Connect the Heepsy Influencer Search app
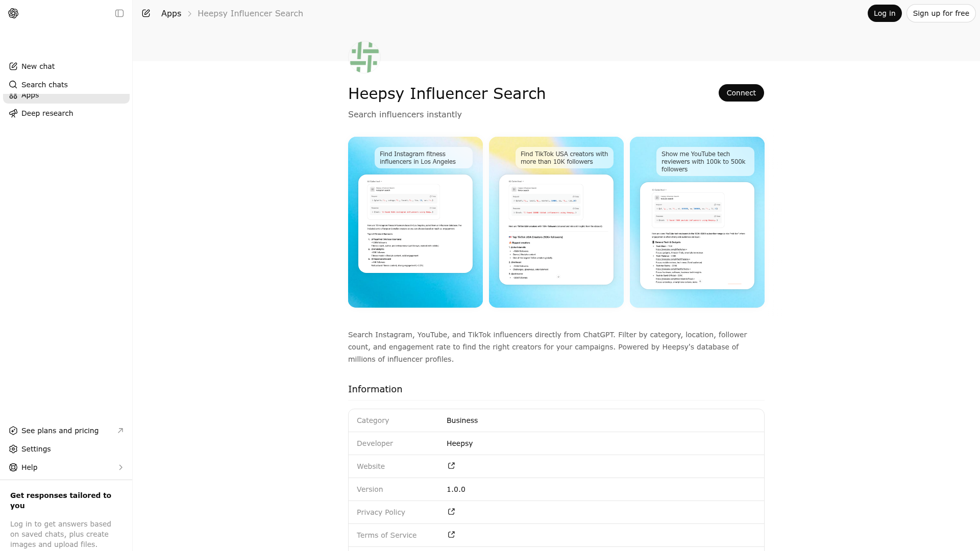The image size is (980, 551). 741,93
